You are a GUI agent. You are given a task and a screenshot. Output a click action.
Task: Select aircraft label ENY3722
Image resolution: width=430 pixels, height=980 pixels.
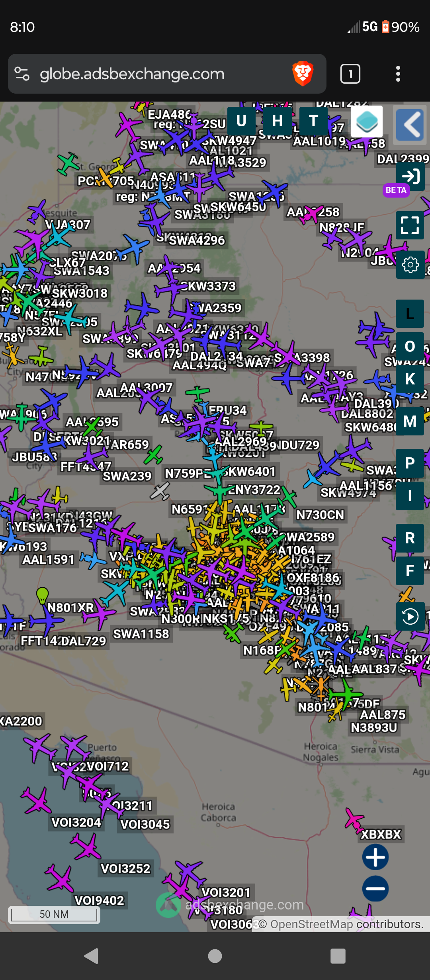coord(254,490)
